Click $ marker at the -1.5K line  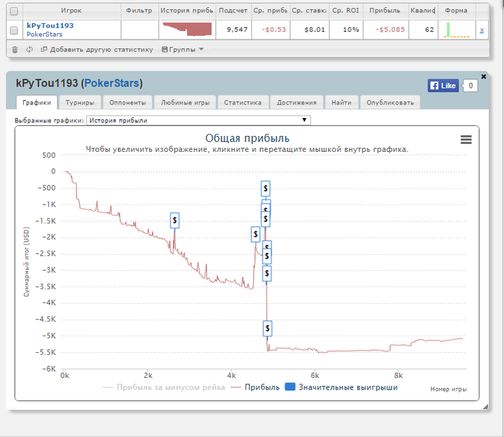tap(266, 219)
